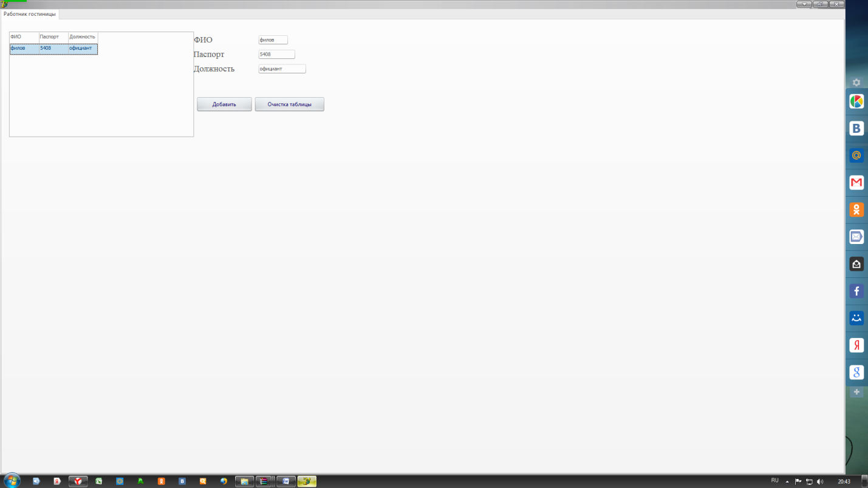
Task: Open Odnoklassniki shortcut on the taskbar
Action: point(161,481)
